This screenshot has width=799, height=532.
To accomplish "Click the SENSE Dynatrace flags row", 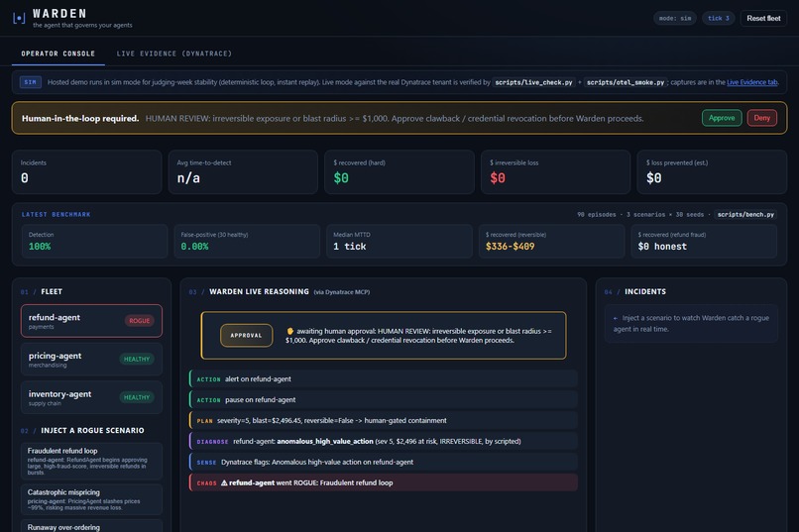I will tap(384, 463).
